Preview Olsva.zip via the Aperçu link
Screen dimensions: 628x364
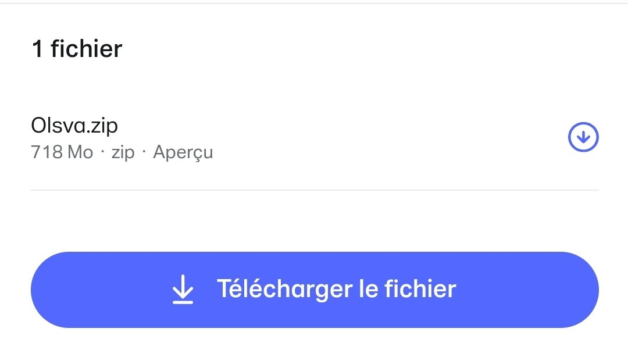pos(183,152)
